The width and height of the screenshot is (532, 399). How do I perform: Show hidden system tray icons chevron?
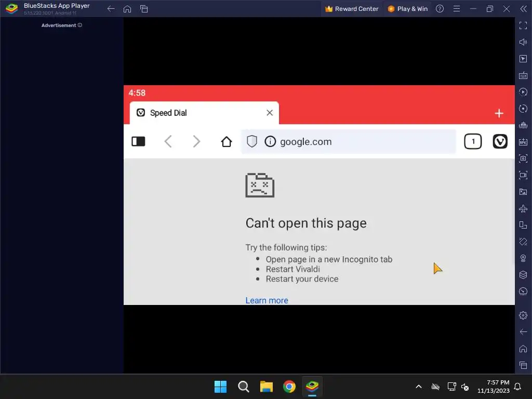click(x=419, y=387)
